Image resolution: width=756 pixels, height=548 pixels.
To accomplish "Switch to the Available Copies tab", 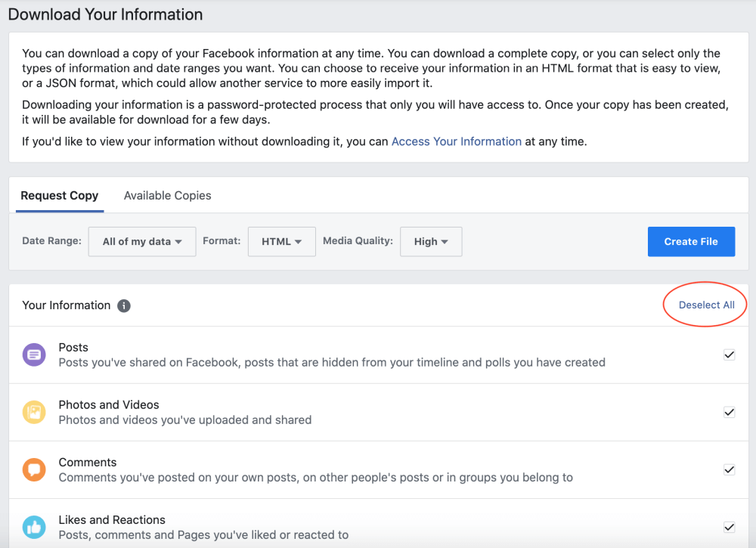I will [167, 196].
